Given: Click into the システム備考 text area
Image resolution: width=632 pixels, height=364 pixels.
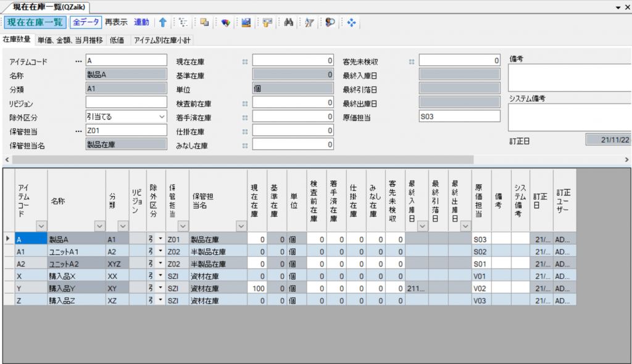Looking at the screenshot, I should coord(570,117).
